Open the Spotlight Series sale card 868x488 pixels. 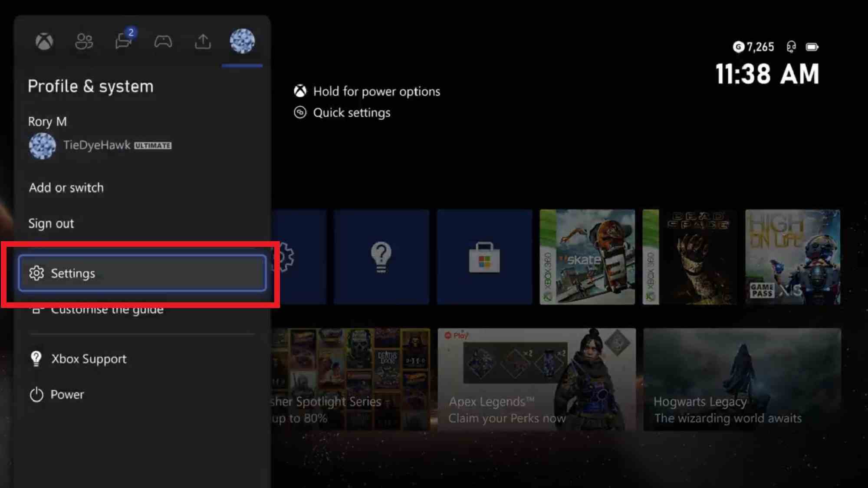coord(351,380)
